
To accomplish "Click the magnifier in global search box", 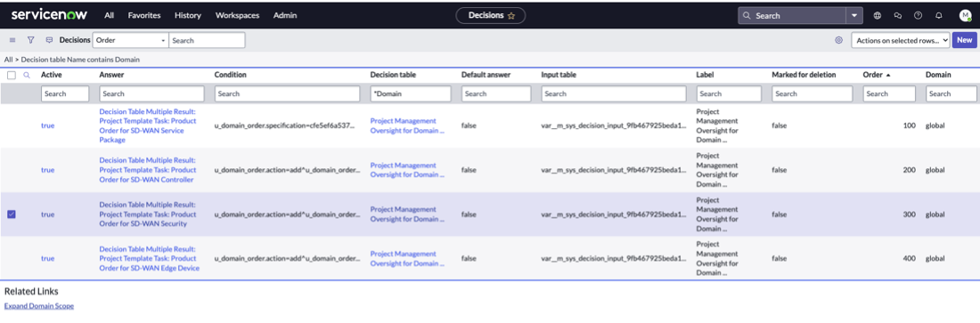I will (x=747, y=16).
